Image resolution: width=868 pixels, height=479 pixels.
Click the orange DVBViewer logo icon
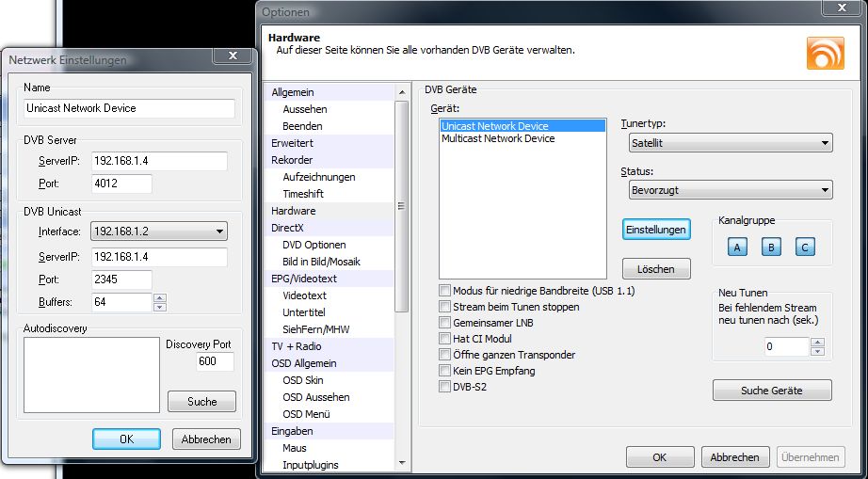coord(825,53)
